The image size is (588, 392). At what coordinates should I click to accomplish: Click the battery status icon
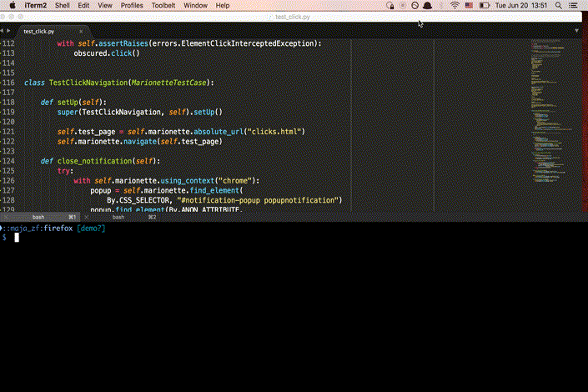(485, 5)
